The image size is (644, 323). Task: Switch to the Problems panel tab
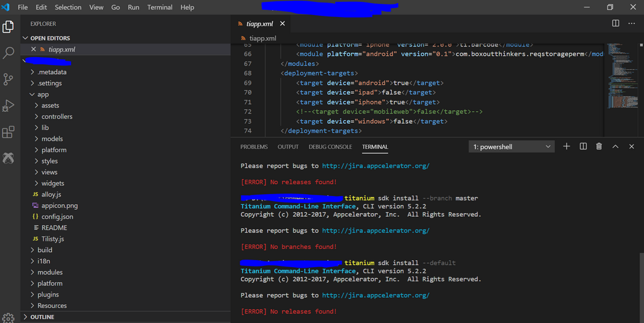click(254, 146)
